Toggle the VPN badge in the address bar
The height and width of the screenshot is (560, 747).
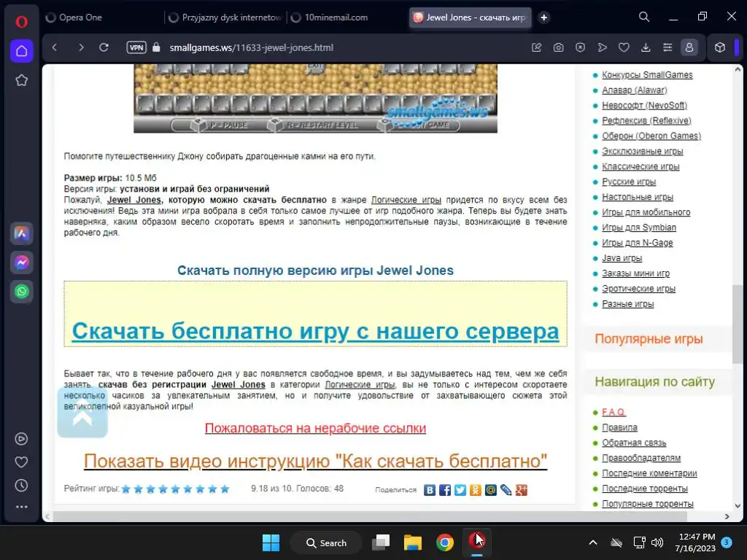coord(136,47)
